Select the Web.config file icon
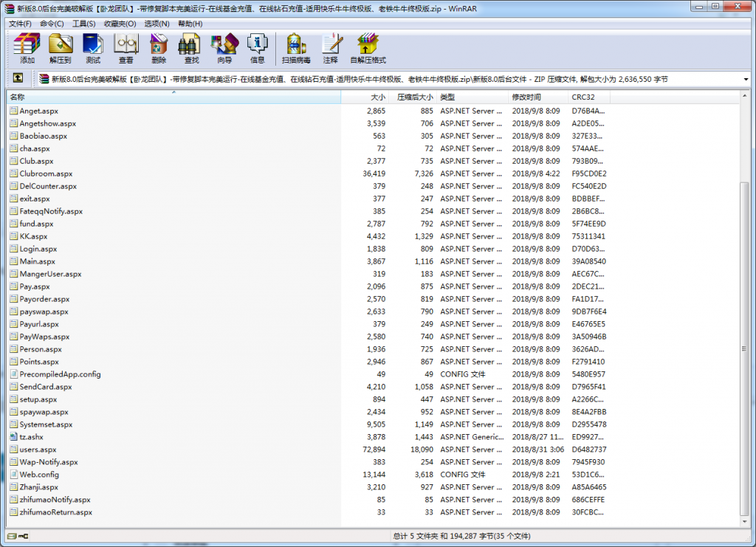 coord(13,475)
